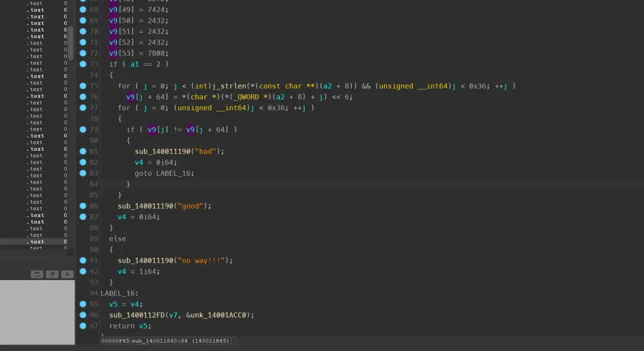Screen dimensions: 644x351
Task: Toggle breakpoint dot on line 71
Action: 83,42
